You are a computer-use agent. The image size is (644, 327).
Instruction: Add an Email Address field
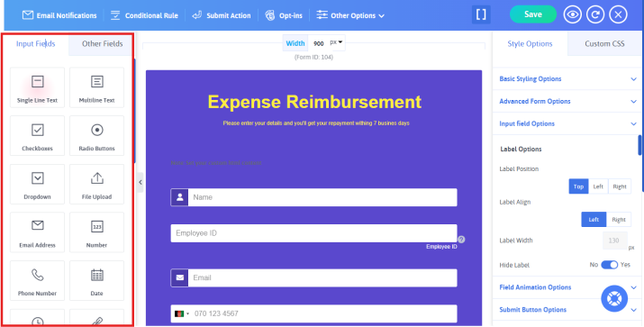pos(37,232)
